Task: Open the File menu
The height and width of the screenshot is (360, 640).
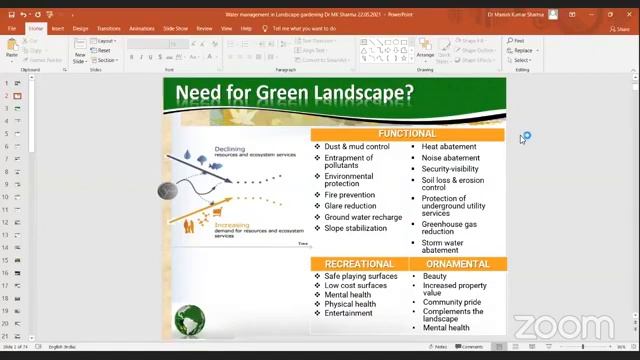Action: [x=12, y=29]
